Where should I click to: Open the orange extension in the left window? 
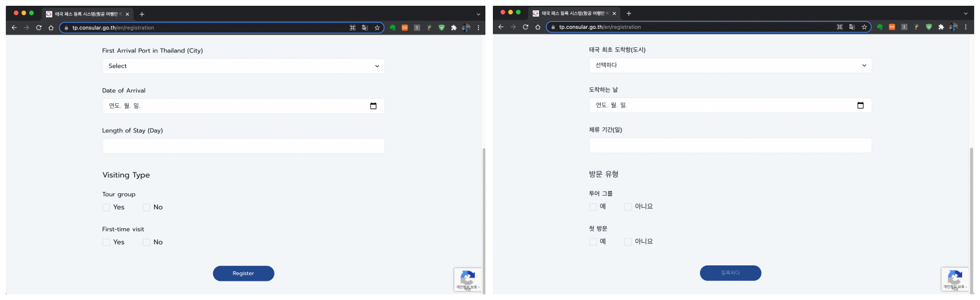(405, 28)
